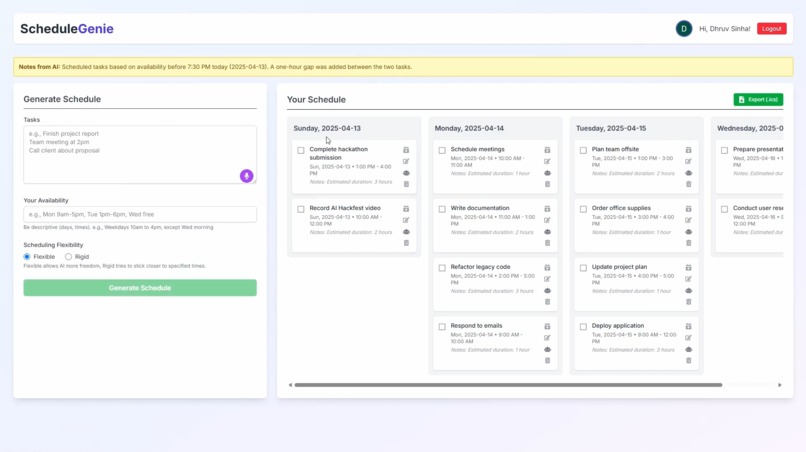806x452 pixels.
Task: Check the Refactor legacy code checkbox
Action: tap(442, 268)
